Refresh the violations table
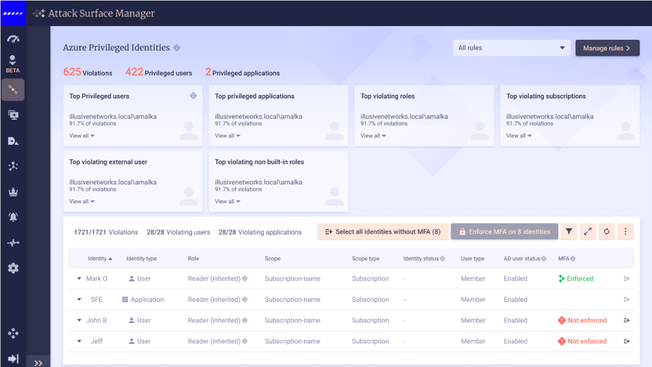 click(x=606, y=232)
